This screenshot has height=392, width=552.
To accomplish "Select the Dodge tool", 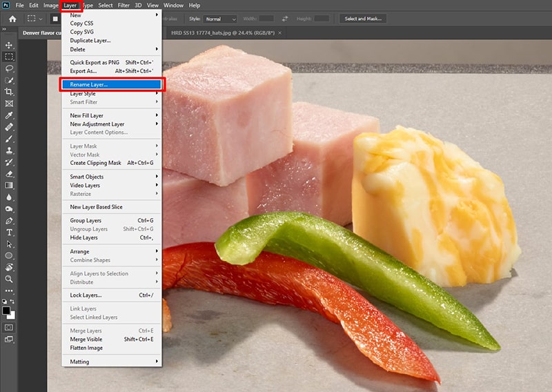I will (x=9, y=209).
